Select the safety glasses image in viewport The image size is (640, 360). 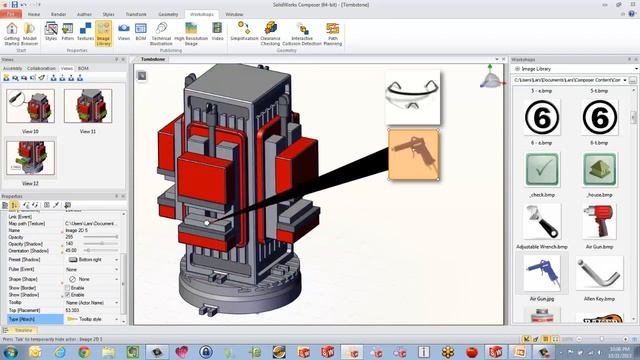pyautogui.click(x=413, y=98)
